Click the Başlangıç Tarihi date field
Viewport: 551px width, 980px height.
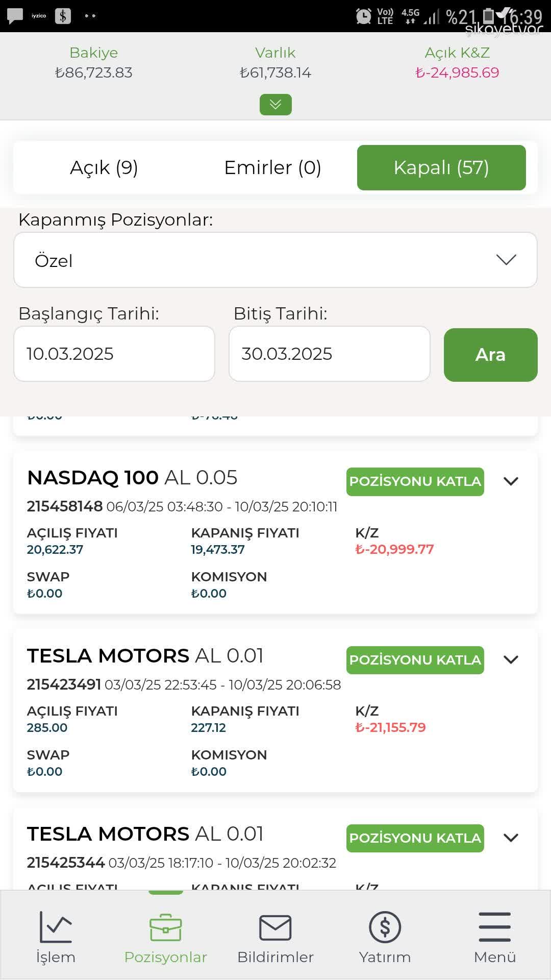(114, 354)
